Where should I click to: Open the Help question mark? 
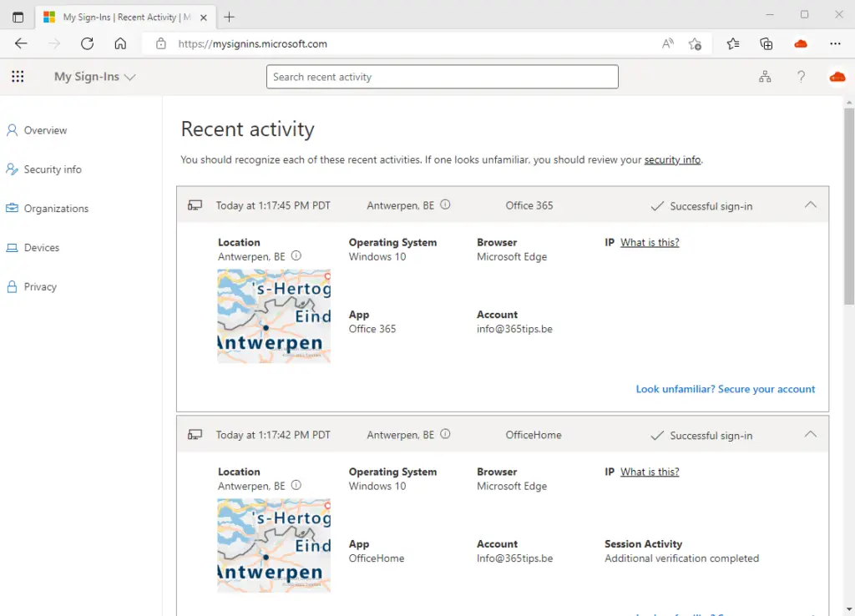tap(801, 77)
